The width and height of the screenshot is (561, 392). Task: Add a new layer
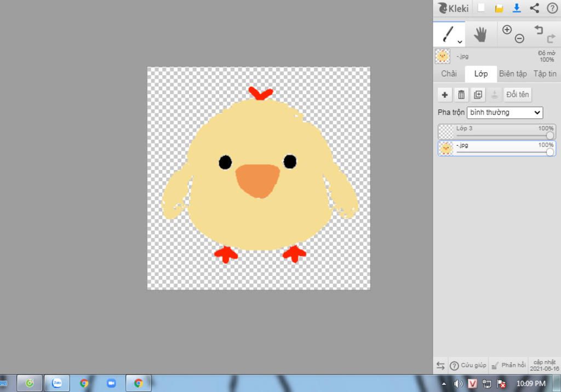point(445,95)
